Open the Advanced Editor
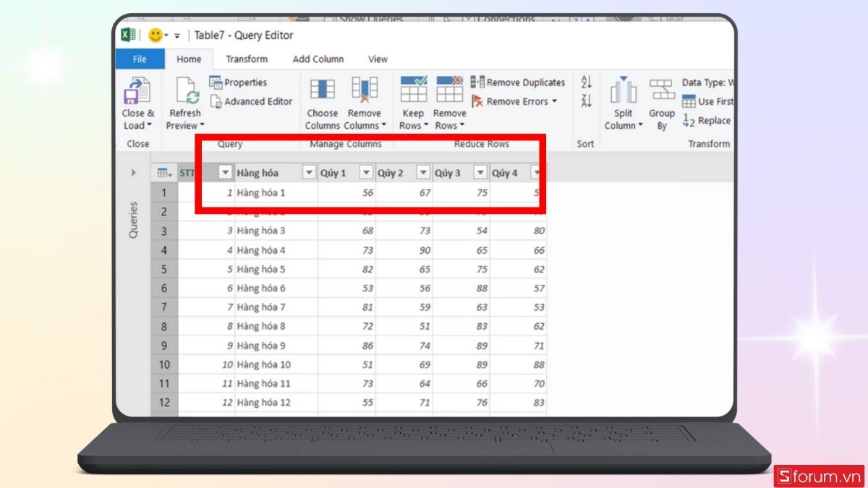 coord(251,101)
